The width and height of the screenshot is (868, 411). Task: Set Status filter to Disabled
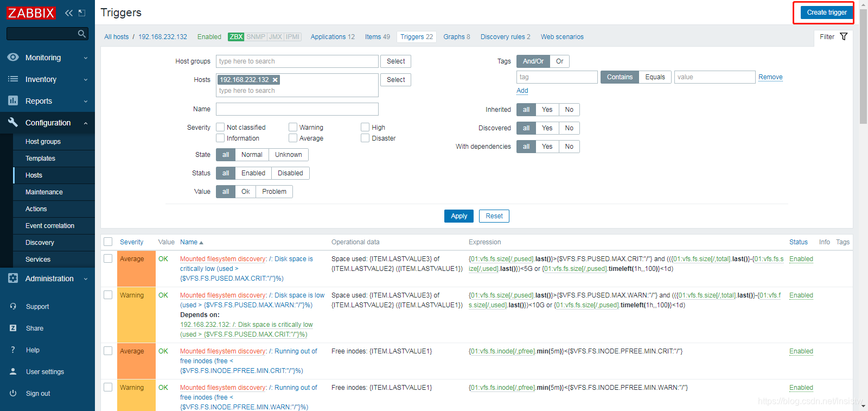[291, 173]
